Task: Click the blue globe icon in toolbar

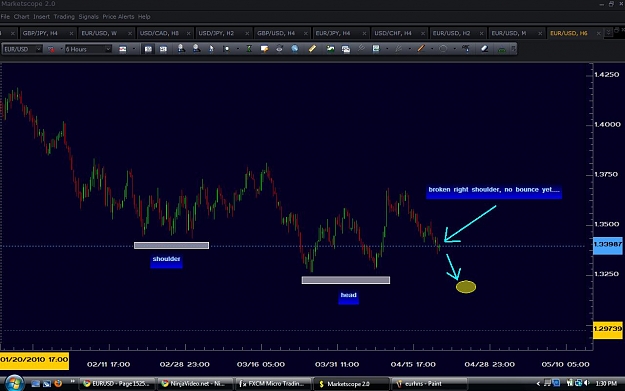Action: 295,49
